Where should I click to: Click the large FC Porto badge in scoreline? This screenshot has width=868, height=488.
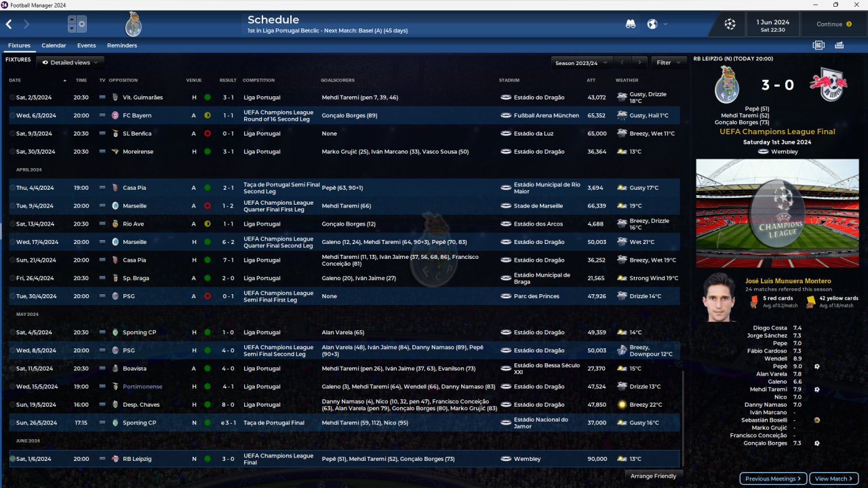click(727, 85)
